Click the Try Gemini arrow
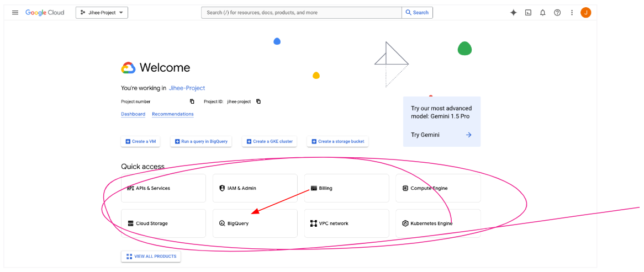The image size is (644, 272). (x=468, y=135)
